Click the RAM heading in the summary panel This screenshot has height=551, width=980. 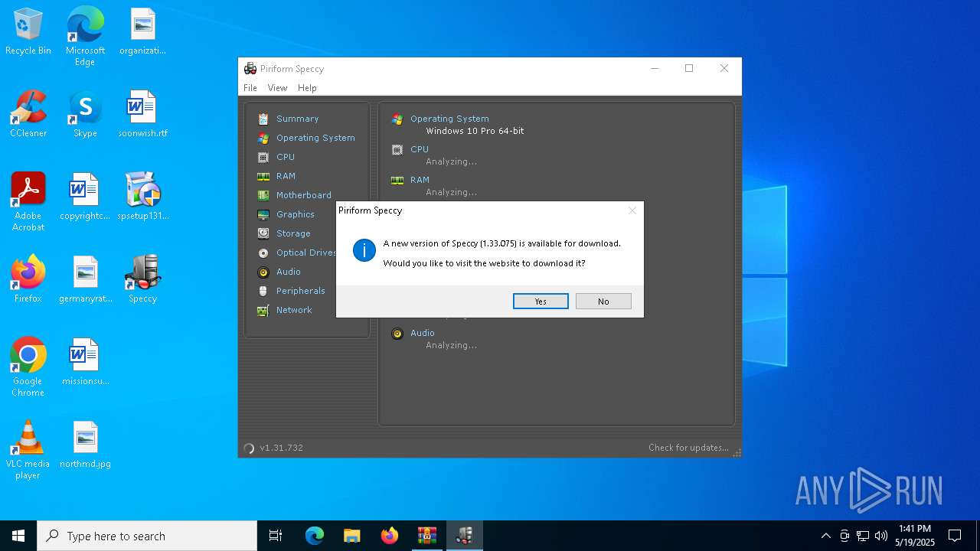(x=420, y=180)
